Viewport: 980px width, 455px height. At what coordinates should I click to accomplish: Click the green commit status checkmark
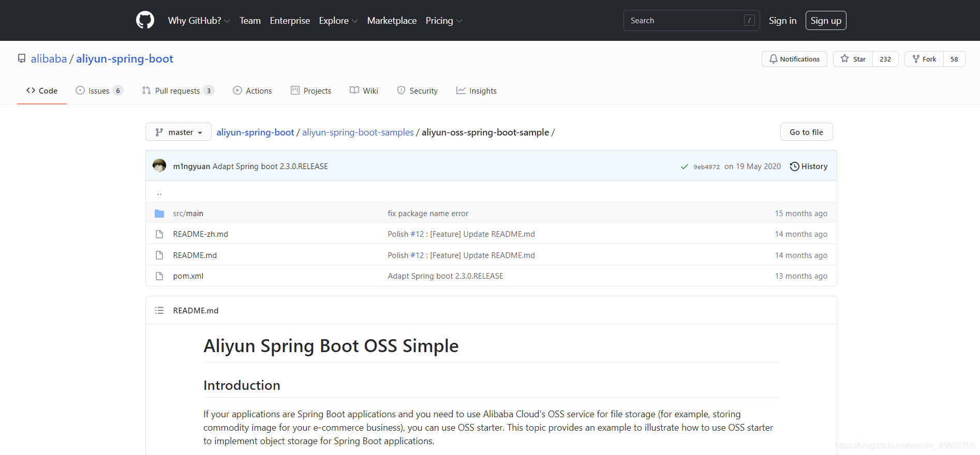pyautogui.click(x=685, y=166)
